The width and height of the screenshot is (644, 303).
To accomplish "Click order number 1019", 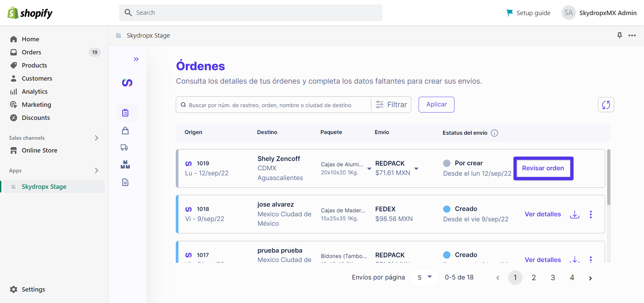I will (x=203, y=164).
